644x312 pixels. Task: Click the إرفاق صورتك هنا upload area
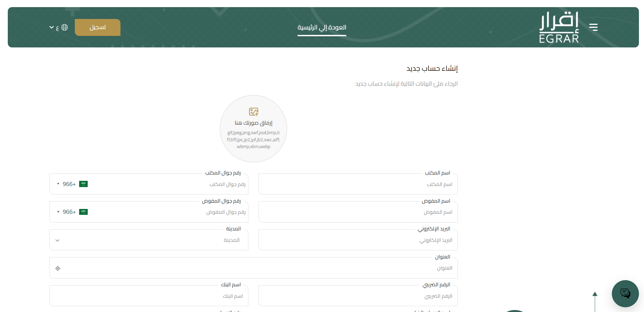253,123
